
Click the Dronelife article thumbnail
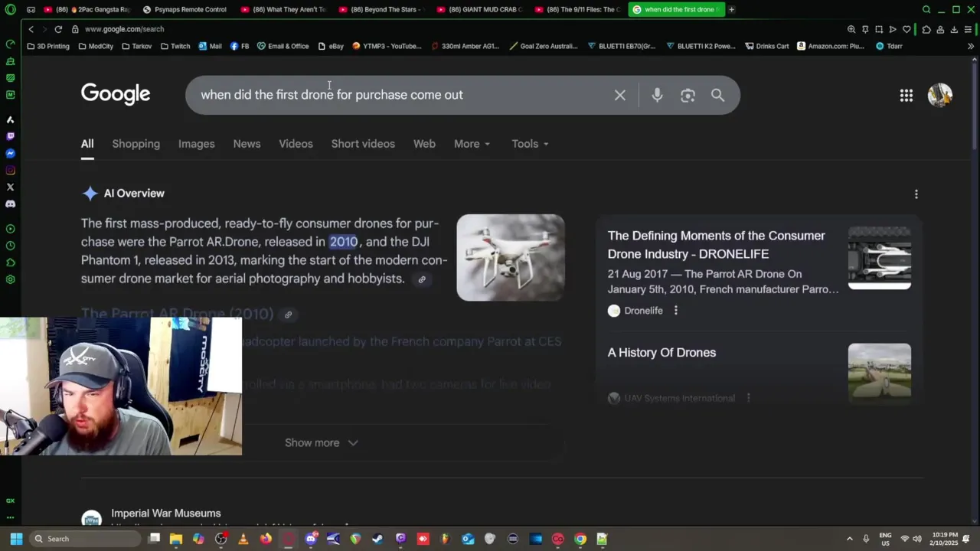(x=879, y=259)
